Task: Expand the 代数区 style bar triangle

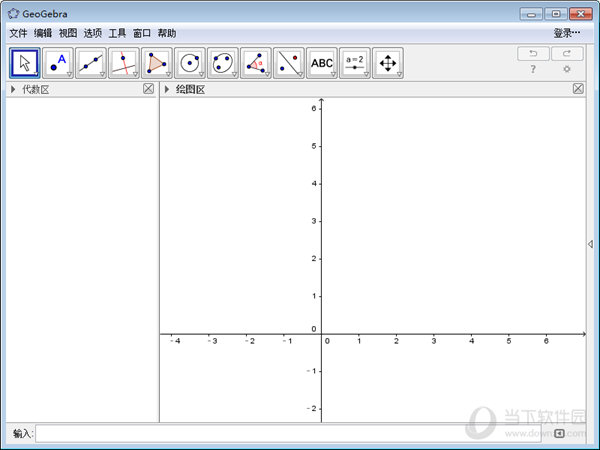Action: [13, 89]
